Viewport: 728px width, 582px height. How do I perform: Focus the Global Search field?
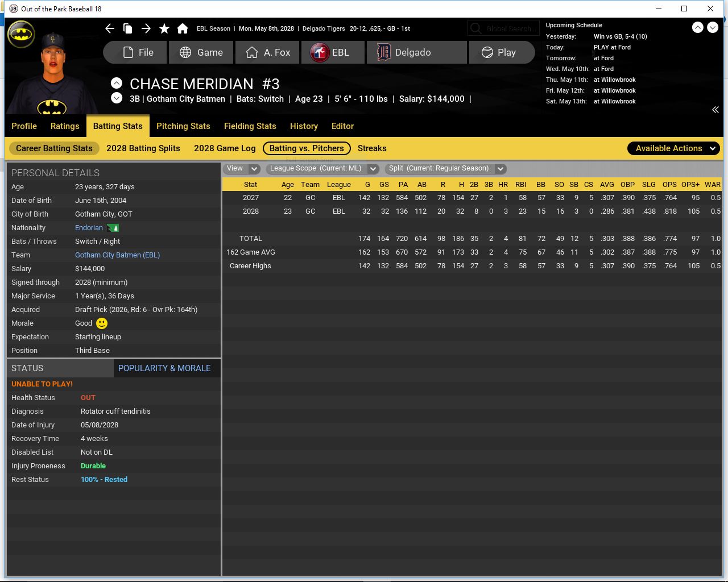coord(503,28)
